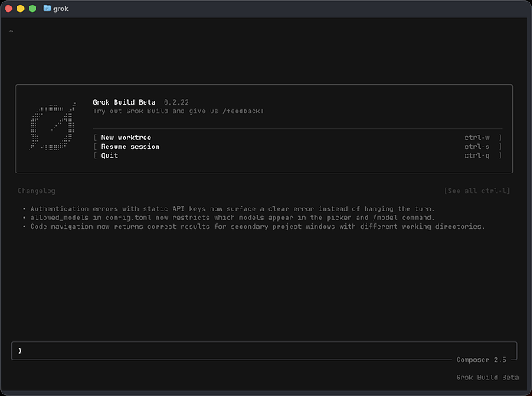Minimize the window with the yellow button
Screen dimensions: 532x396
[x=21, y=9]
